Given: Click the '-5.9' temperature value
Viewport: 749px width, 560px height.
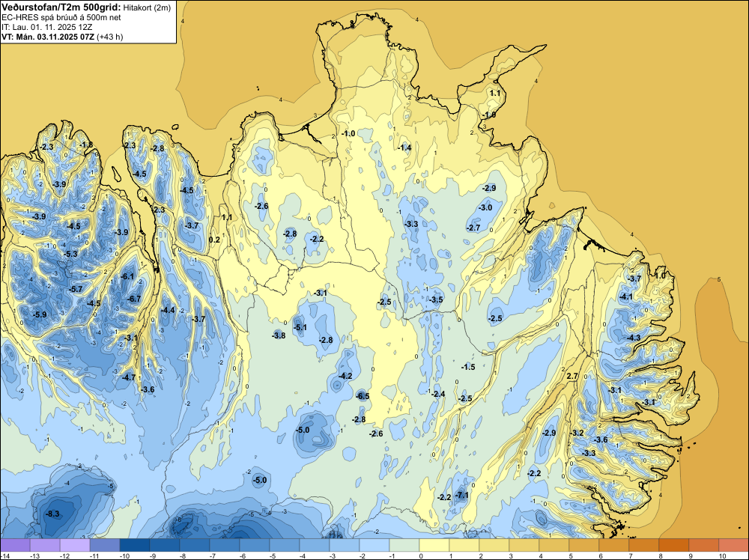Looking at the screenshot, I should (40, 314).
